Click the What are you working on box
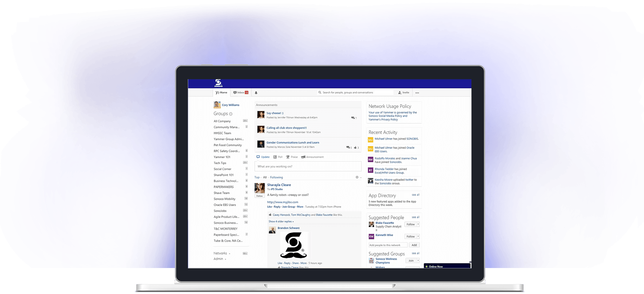This screenshot has width=644, height=294. point(308,166)
